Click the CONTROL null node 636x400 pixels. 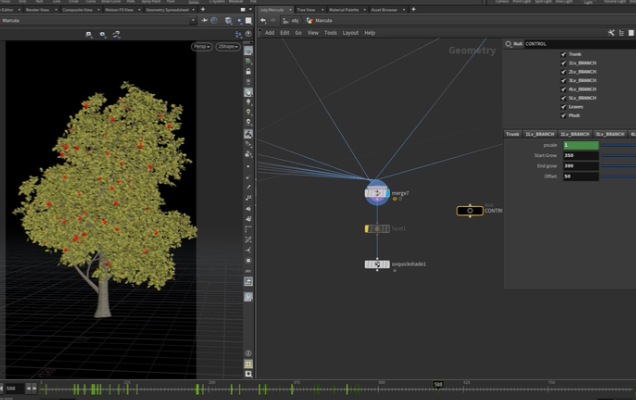469,211
